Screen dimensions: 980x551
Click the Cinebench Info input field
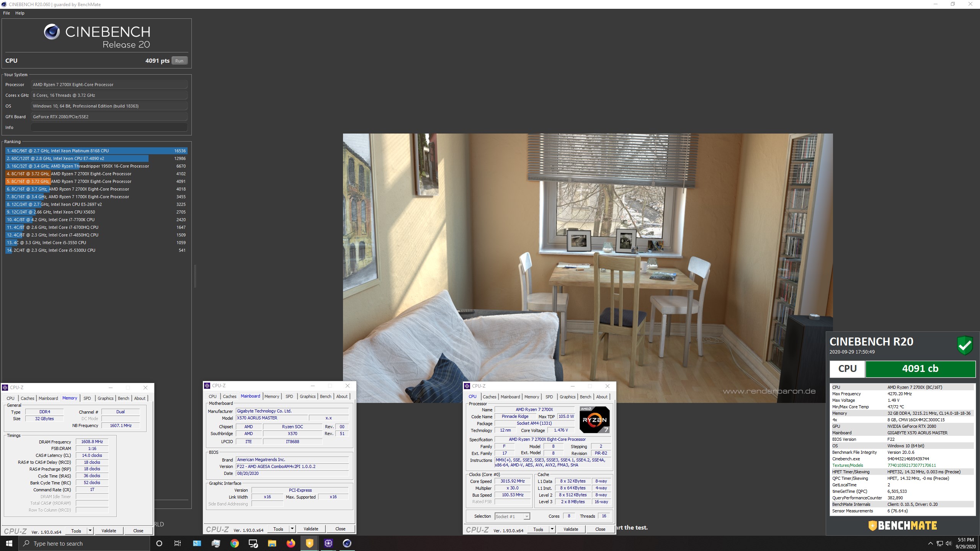click(x=109, y=127)
